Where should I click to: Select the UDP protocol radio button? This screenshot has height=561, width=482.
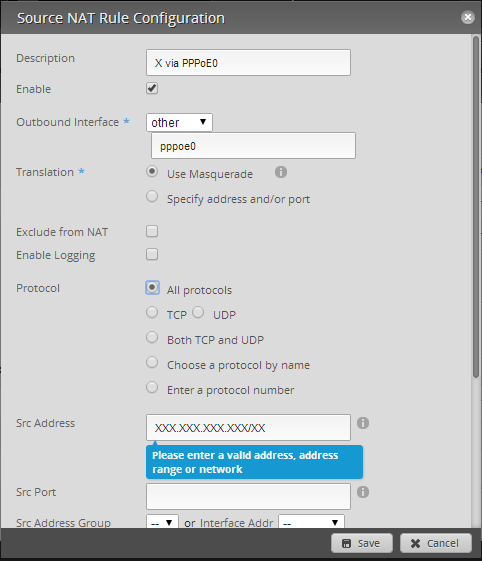pos(198,312)
